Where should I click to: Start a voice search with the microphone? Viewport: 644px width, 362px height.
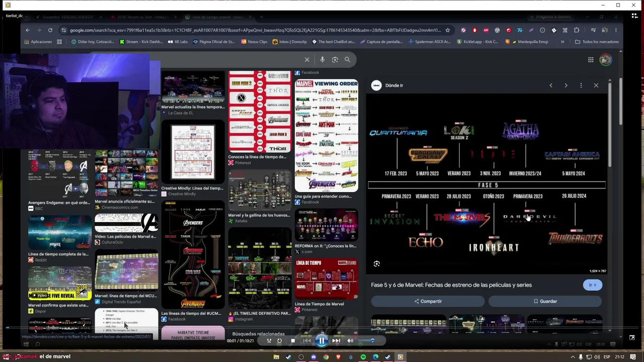tap(323, 60)
